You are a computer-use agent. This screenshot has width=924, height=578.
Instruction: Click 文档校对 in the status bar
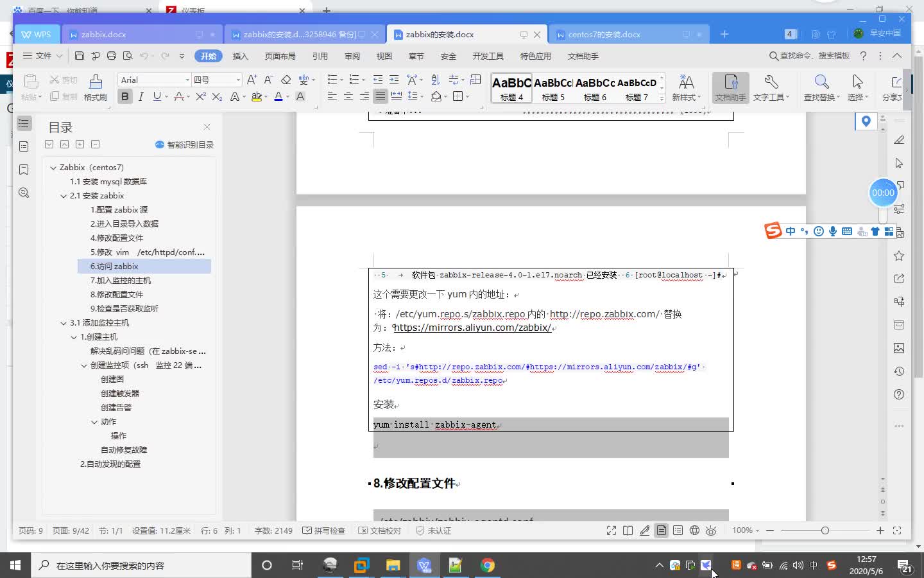click(379, 530)
